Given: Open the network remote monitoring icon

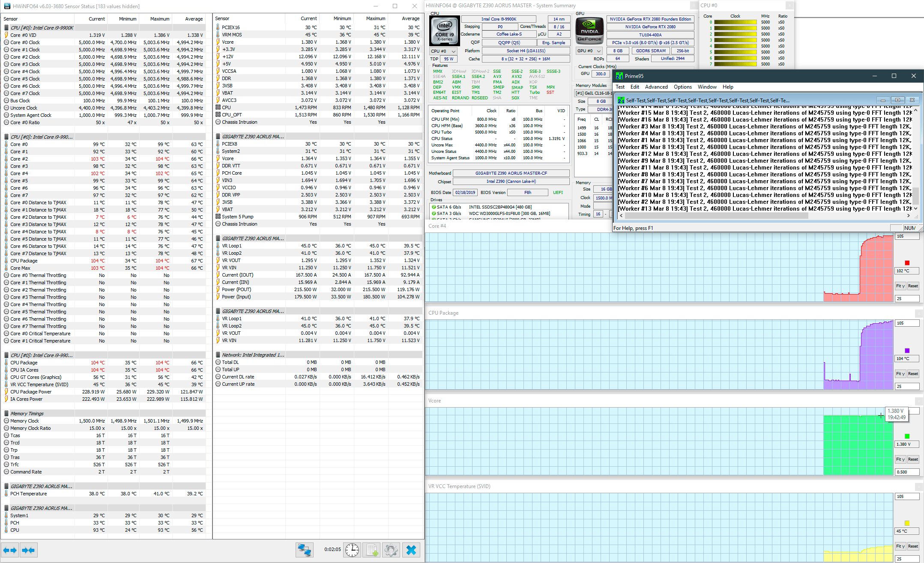Looking at the screenshot, I should tap(304, 550).
